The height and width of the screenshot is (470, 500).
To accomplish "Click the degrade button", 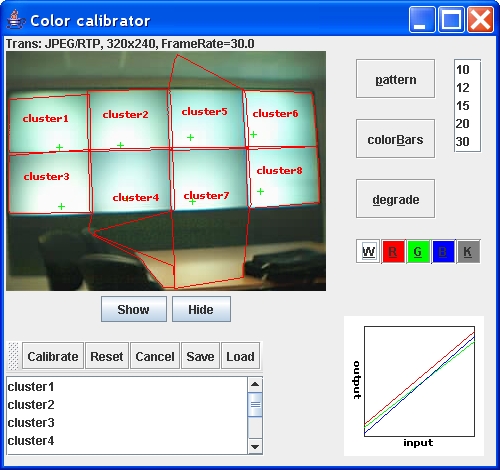I will pos(395,199).
